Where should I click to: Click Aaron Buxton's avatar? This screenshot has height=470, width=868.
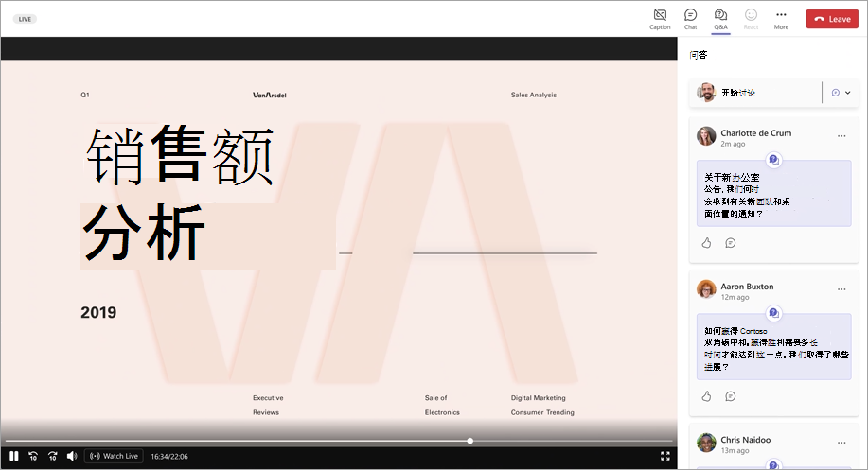[706, 289]
